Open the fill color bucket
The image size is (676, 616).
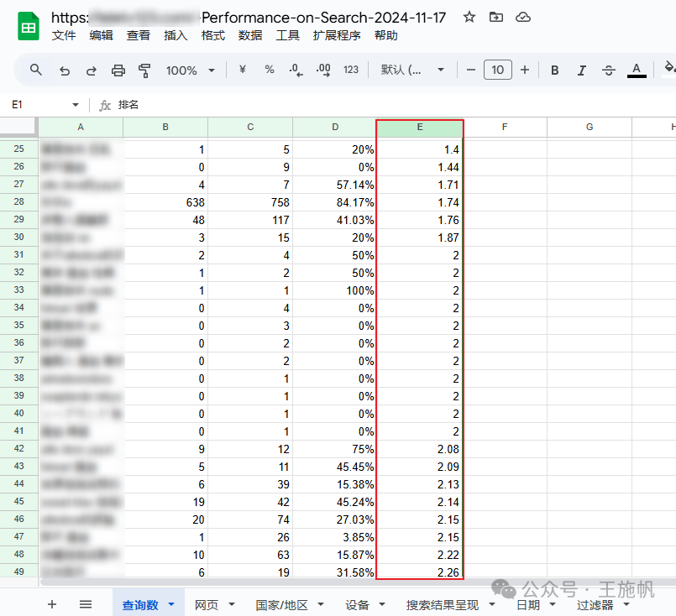668,68
